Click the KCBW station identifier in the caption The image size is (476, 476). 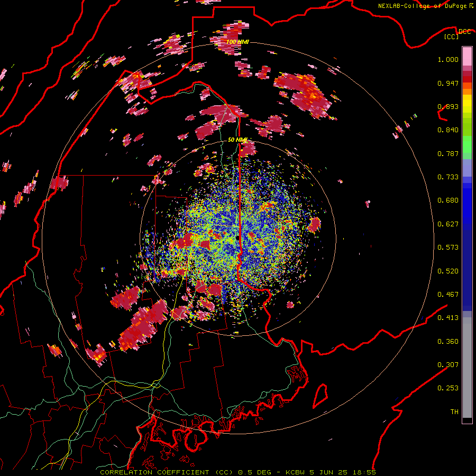296,472
